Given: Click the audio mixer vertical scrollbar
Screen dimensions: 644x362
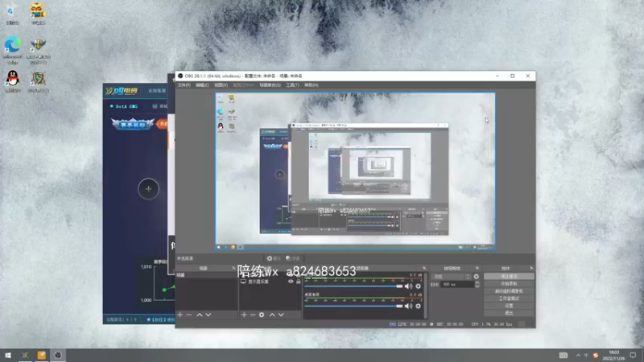Looking at the screenshot, I should 426,295.
